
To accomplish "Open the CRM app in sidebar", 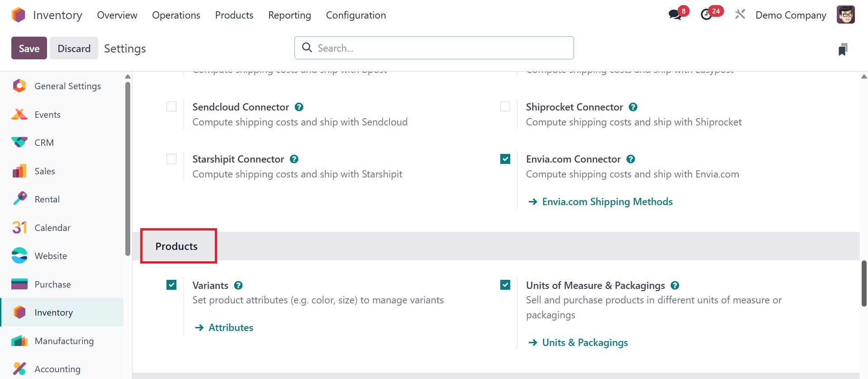I will point(44,143).
